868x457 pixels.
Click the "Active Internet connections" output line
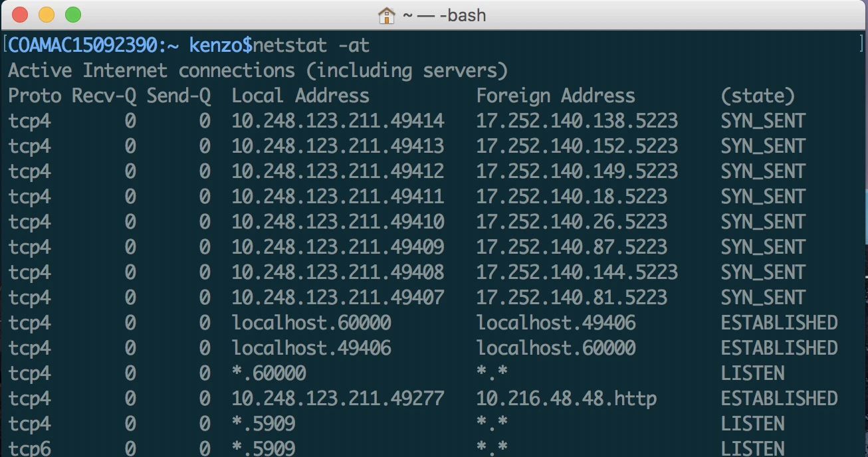[x=258, y=70]
